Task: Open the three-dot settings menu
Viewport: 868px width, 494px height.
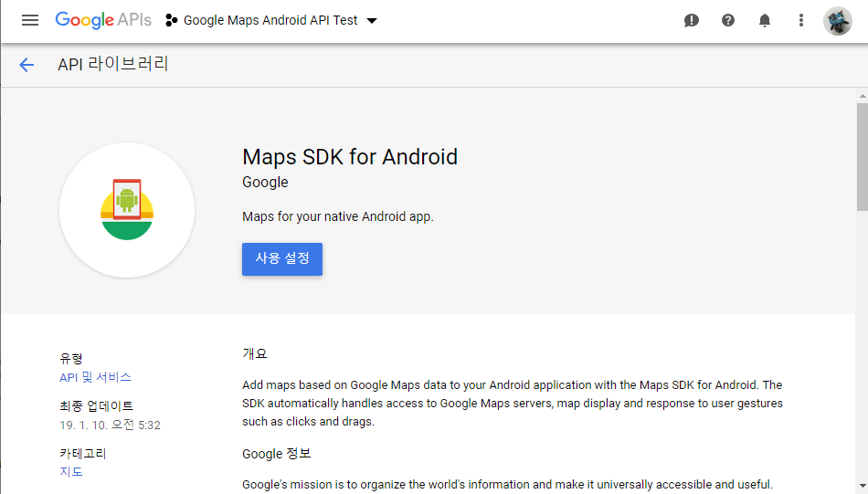Action: 801,20
